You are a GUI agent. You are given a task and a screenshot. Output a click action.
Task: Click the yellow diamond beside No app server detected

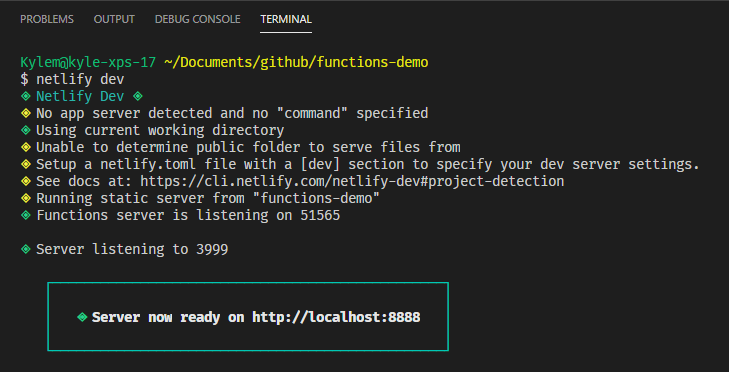click(26, 113)
